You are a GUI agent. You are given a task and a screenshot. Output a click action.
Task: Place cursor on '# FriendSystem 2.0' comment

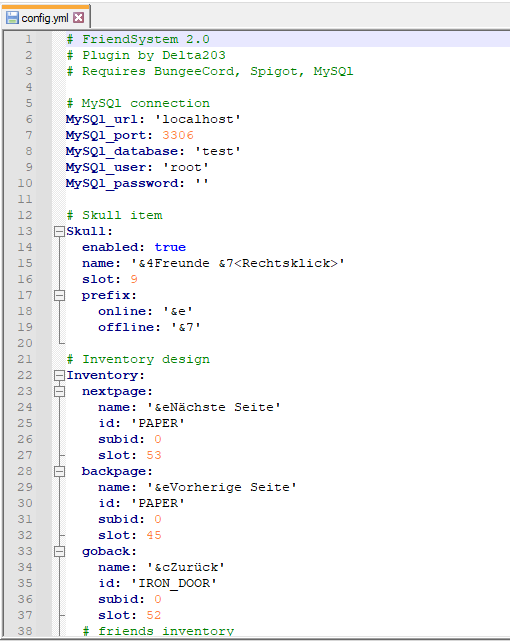(138, 39)
